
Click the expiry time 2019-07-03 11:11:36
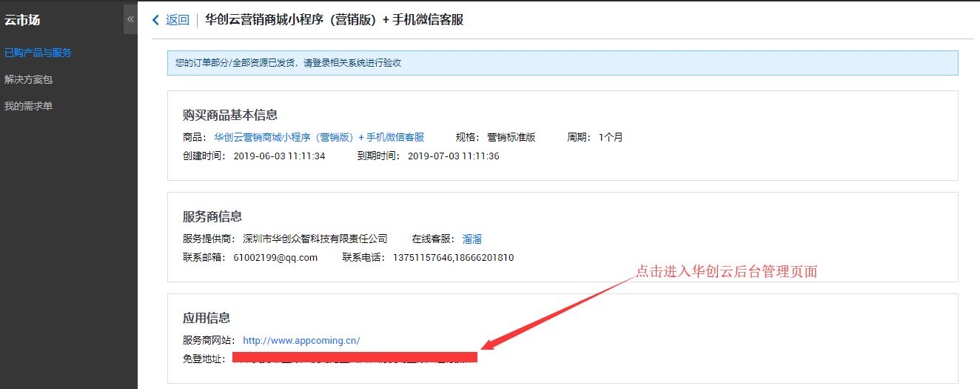pyautogui.click(x=454, y=156)
